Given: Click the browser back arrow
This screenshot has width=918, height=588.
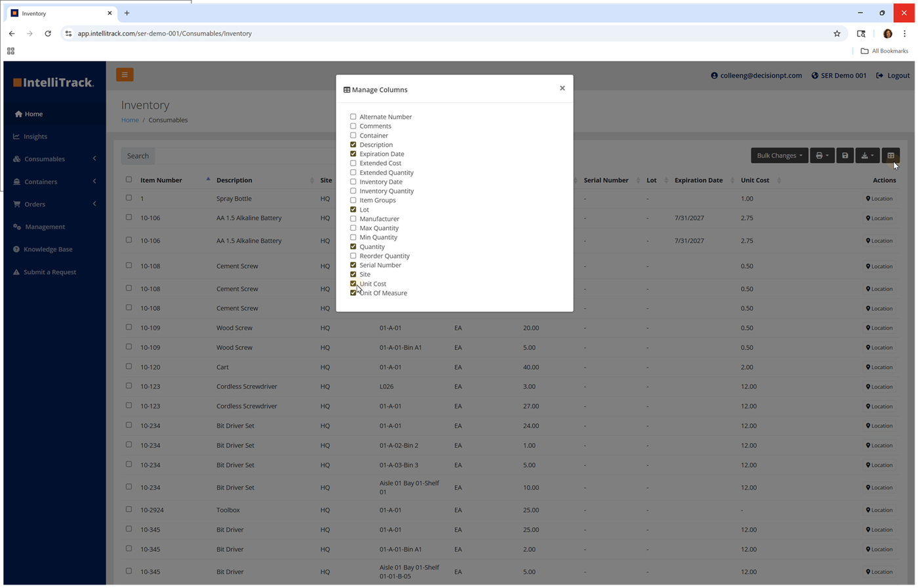Looking at the screenshot, I should click(x=12, y=33).
